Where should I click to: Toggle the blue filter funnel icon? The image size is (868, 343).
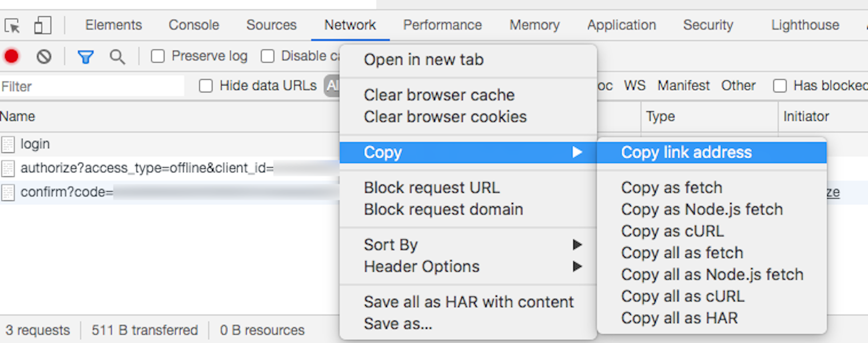point(85,57)
